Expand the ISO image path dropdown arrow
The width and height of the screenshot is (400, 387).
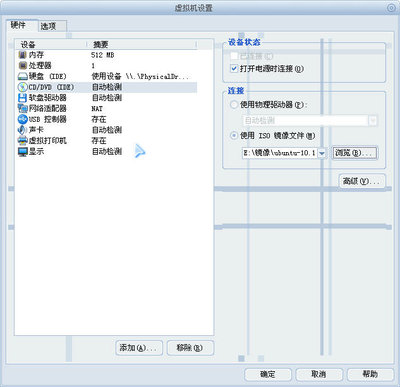pos(322,153)
